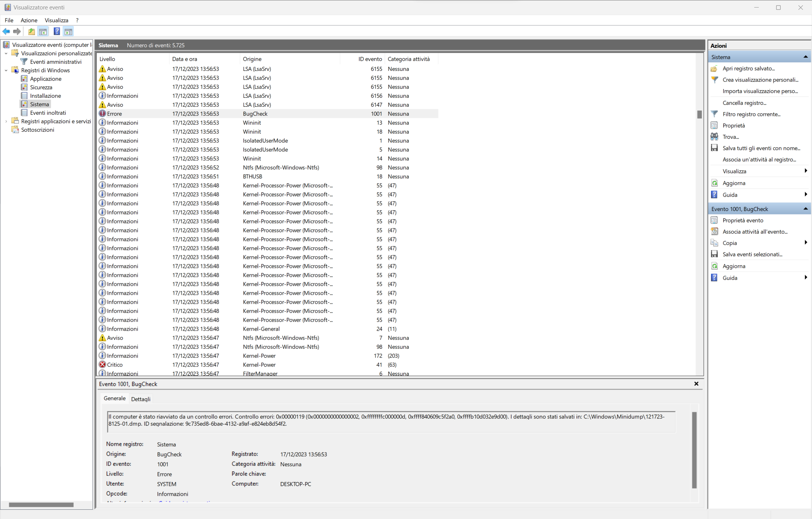This screenshot has height=519, width=812.
Task: Click the Back arrow toolbar icon
Action: click(6, 32)
